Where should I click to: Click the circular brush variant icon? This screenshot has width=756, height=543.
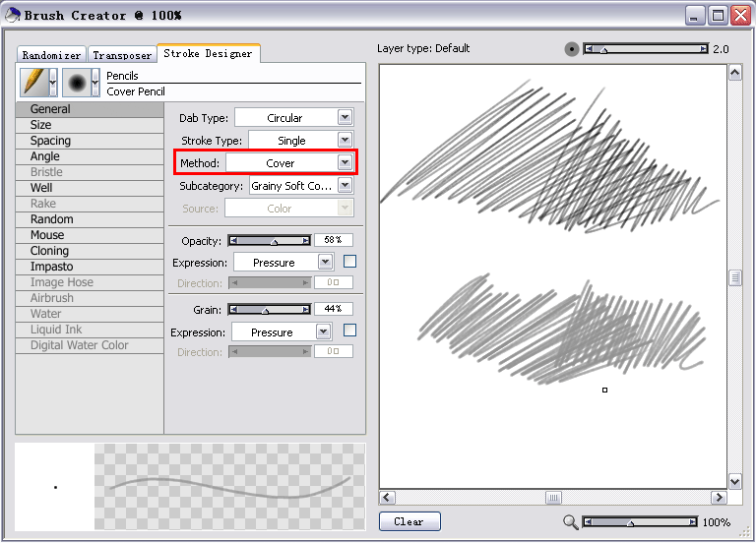coord(77,83)
